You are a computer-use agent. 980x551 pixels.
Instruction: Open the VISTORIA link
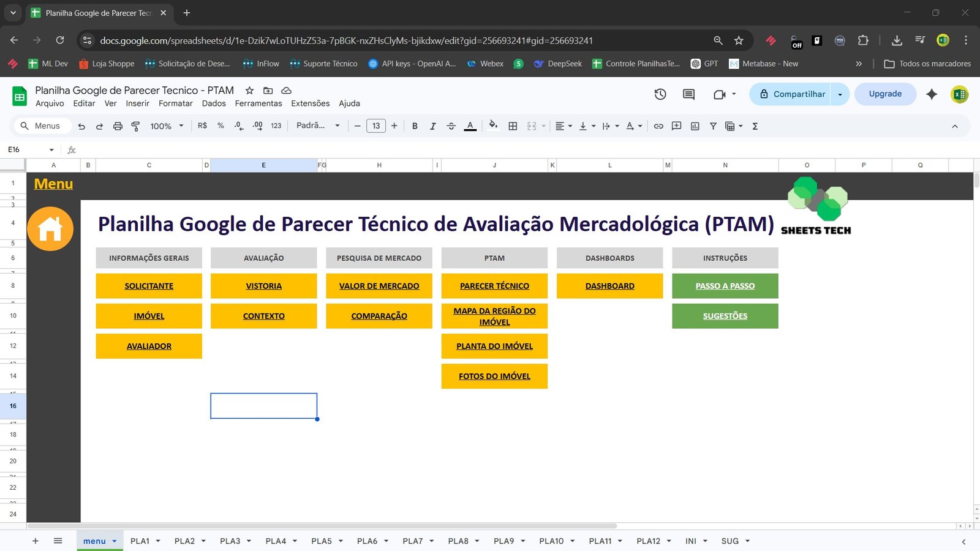(x=263, y=285)
